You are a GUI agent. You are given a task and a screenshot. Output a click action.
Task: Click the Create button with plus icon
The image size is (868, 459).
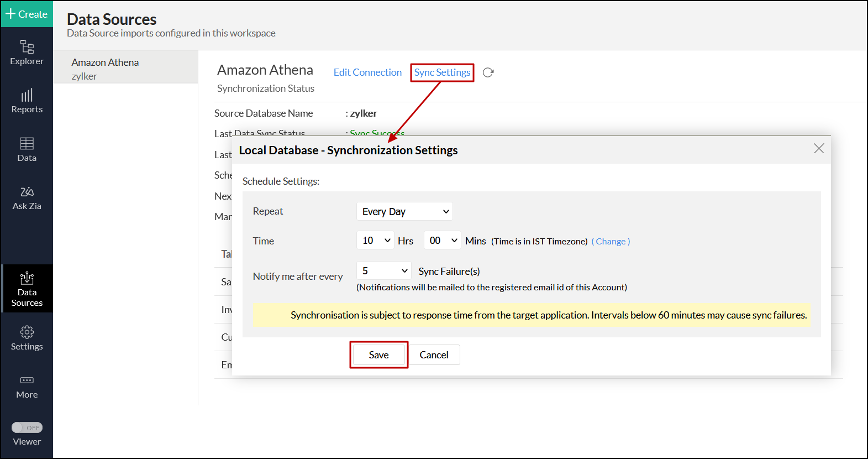pyautogui.click(x=27, y=14)
